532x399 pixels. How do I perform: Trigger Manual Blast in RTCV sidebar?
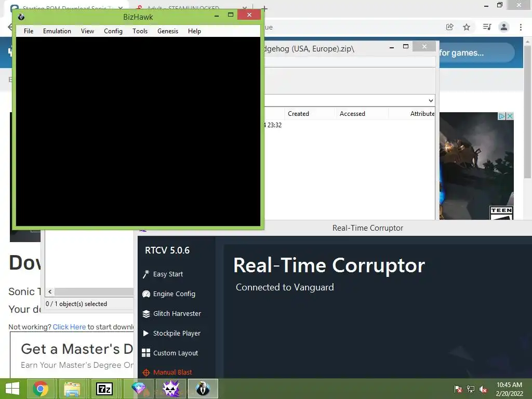tap(172, 372)
